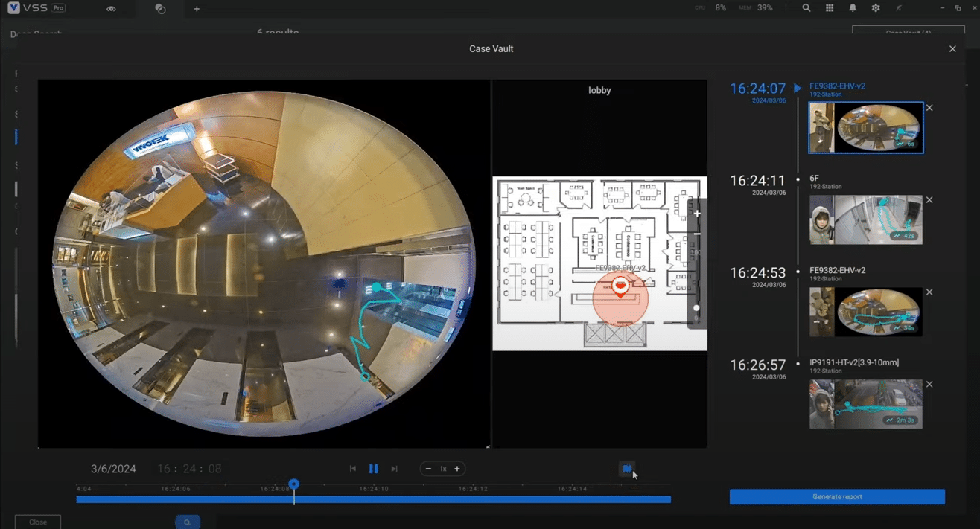Screen dimensions: 980x529
Task: Decrease playback speed with minus button
Action: (x=428, y=469)
